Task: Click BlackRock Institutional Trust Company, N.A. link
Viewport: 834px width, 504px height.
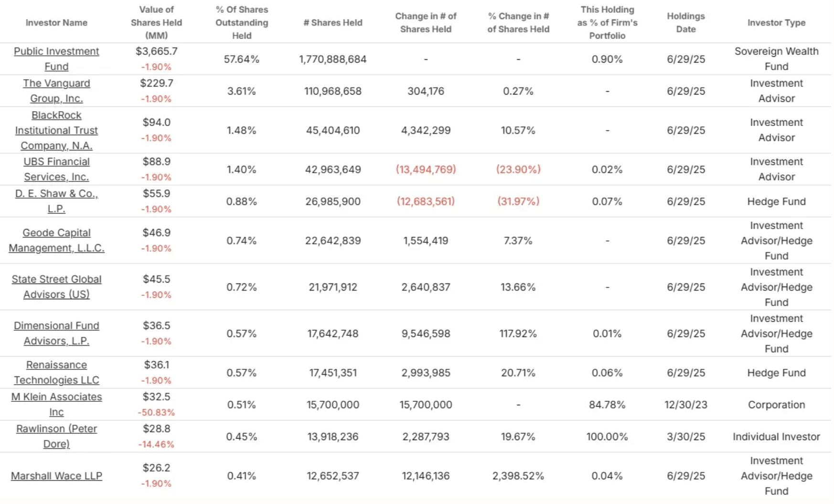Action: point(56,130)
